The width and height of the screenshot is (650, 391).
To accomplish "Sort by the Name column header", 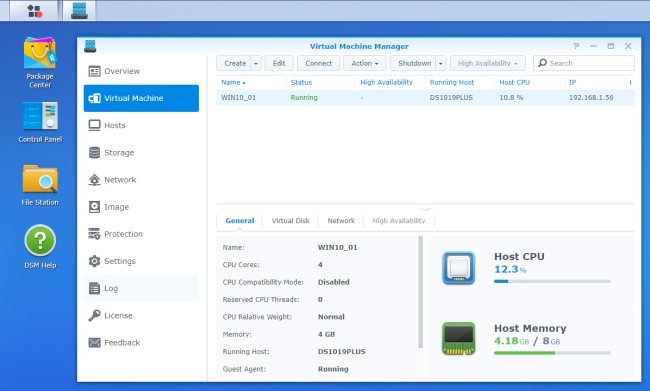I will (233, 83).
